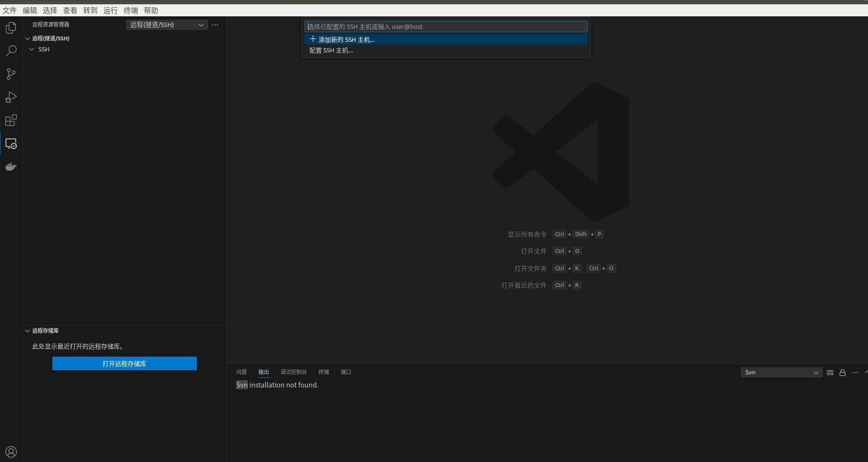Focus the SSH host input field
The image size is (868, 462).
point(446,26)
